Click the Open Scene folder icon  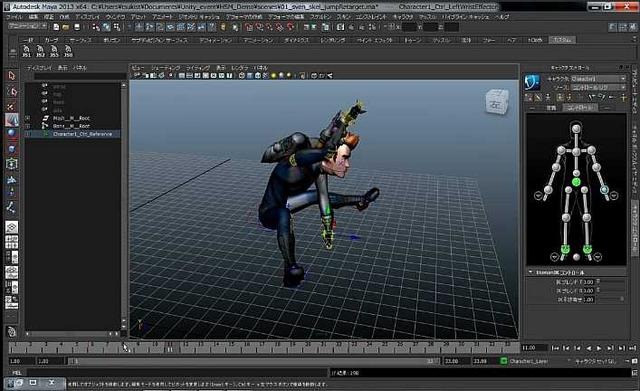(x=66, y=27)
